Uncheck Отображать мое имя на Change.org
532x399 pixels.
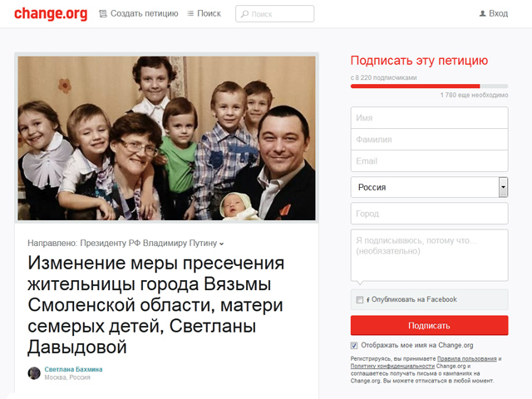coord(354,346)
